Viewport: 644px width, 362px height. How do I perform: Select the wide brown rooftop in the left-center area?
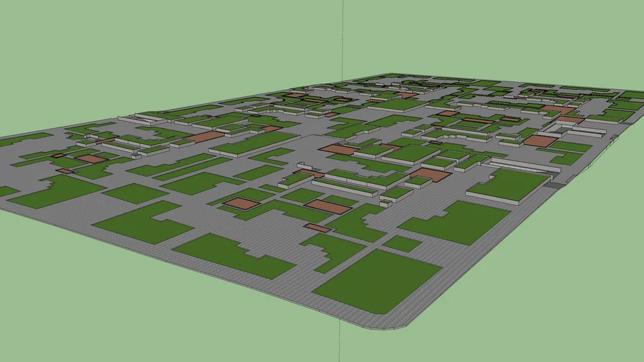click(205, 136)
